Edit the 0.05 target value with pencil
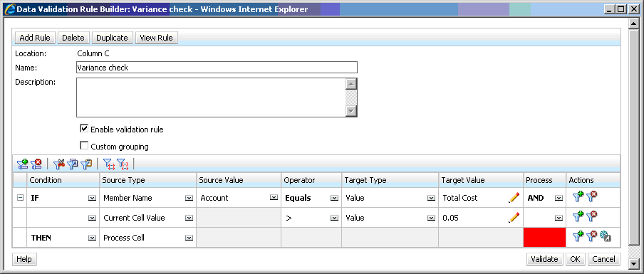Viewport: 644px width, 274px height. (x=514, y=217)
